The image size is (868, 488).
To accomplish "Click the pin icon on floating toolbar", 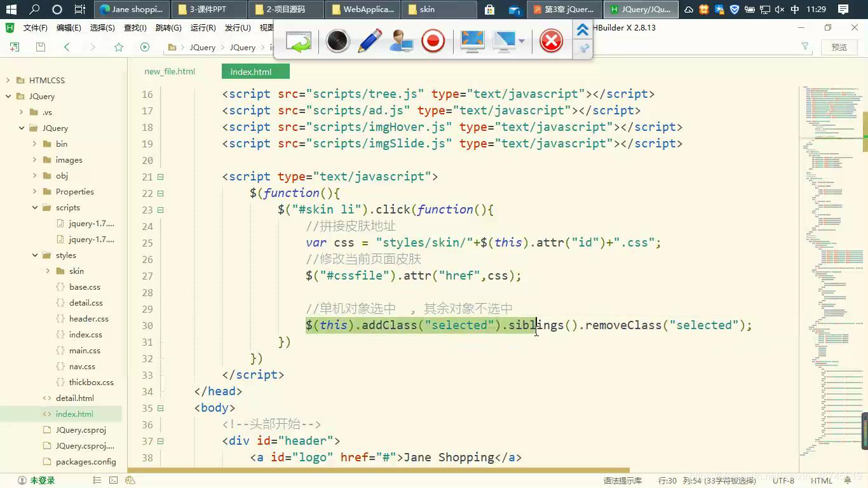I will [x=583, y=48].
